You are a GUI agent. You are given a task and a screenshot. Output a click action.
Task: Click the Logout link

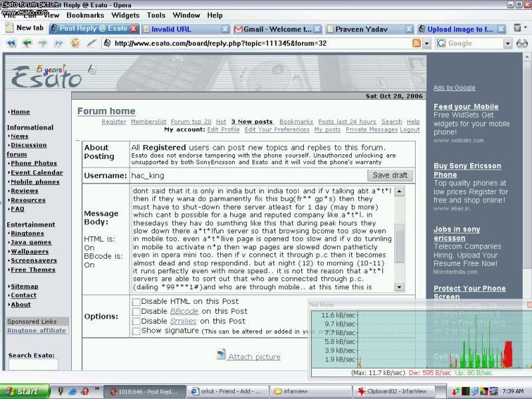(x=410, y=130)
